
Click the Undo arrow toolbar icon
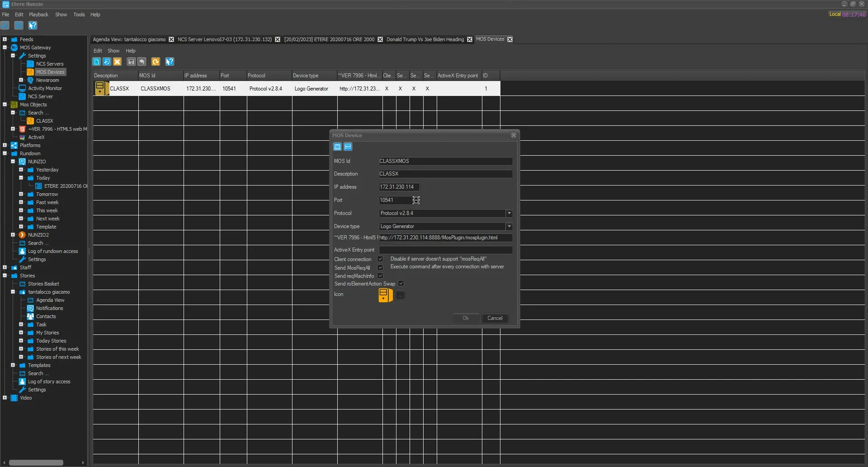click(x=142, y=62)
